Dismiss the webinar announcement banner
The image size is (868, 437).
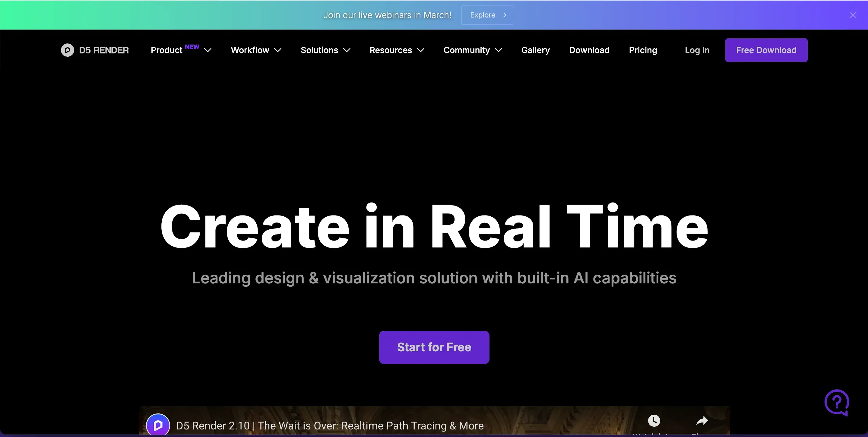tap(853, 15)
